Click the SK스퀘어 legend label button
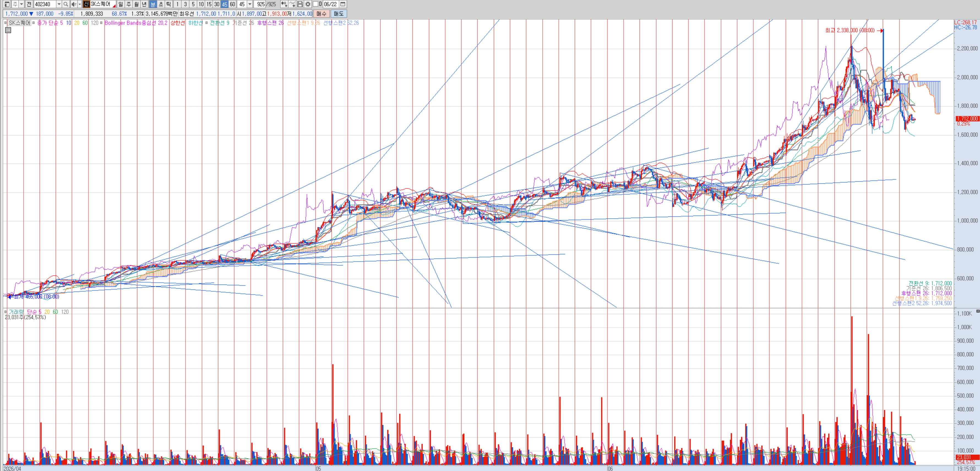The width and height of the screenshot is (980, 471). (x=19, y=23)
